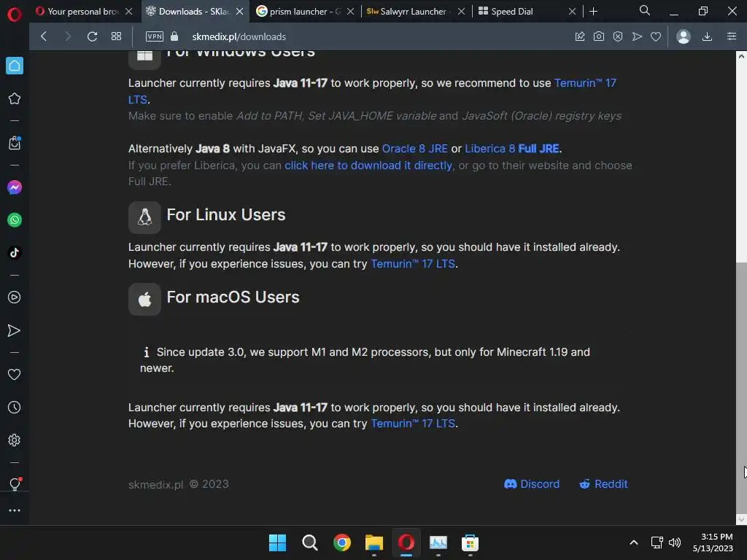Open Pinboards heart in sidebar
Image resolution: width=747 pixels, height=560 pixels.
15,375
